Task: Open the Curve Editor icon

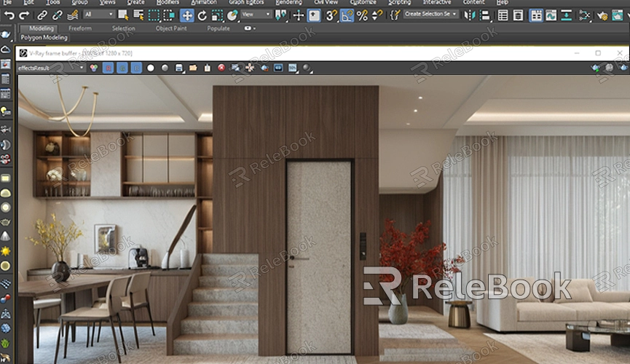Action: click(x=551, y=16)
